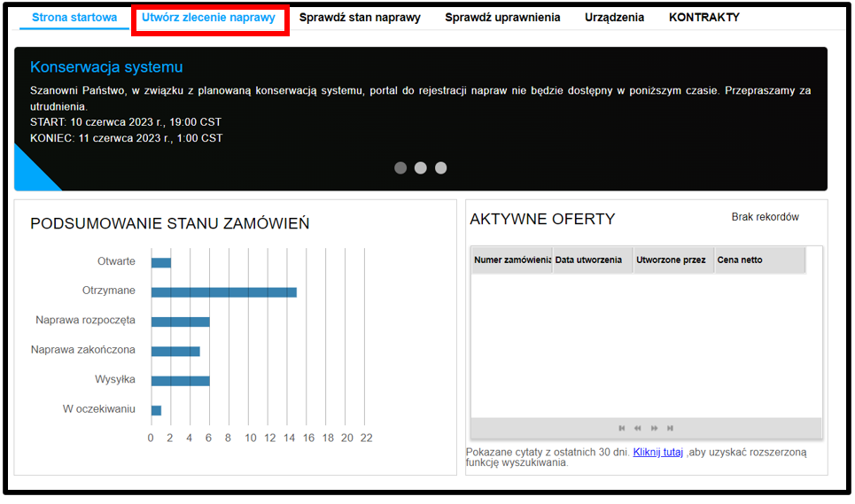Screen dimensions: 855x504
Task: Open the Strona startowa tab
Action: [74, 18]
